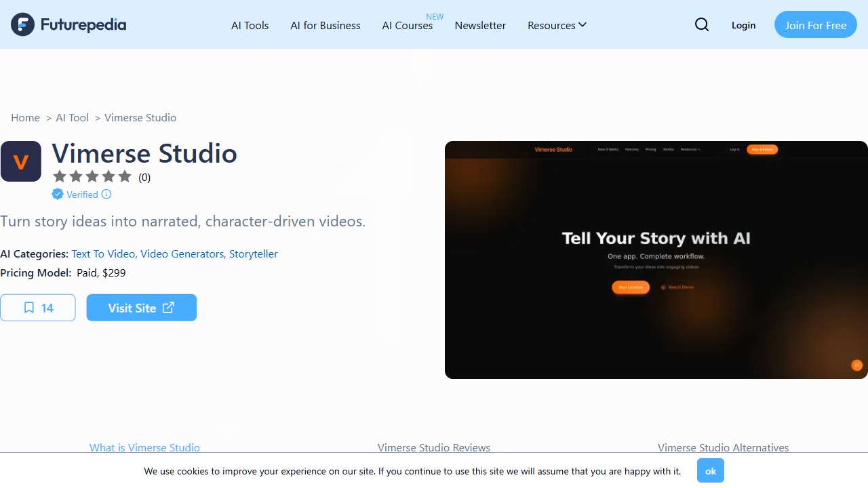
Task: Click the Vimerse Studio orange V logo
Action: (x=21, y=161)
